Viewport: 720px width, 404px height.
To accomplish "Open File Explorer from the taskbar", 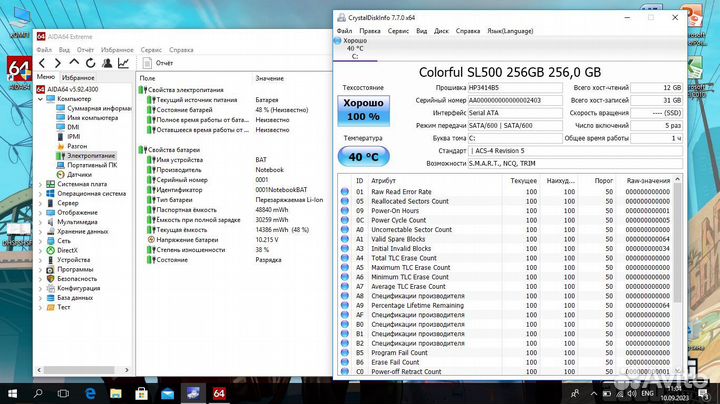I will 116,393.
